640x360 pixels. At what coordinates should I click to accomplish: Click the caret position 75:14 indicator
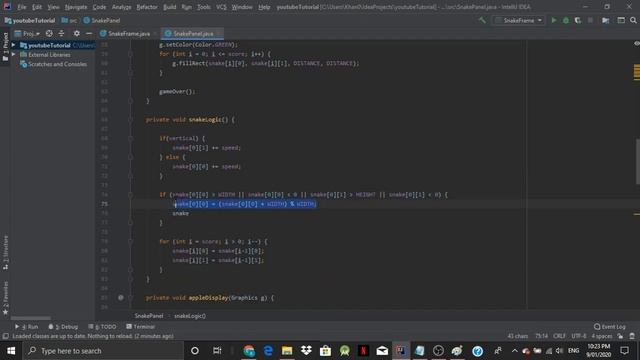[541, 336]
